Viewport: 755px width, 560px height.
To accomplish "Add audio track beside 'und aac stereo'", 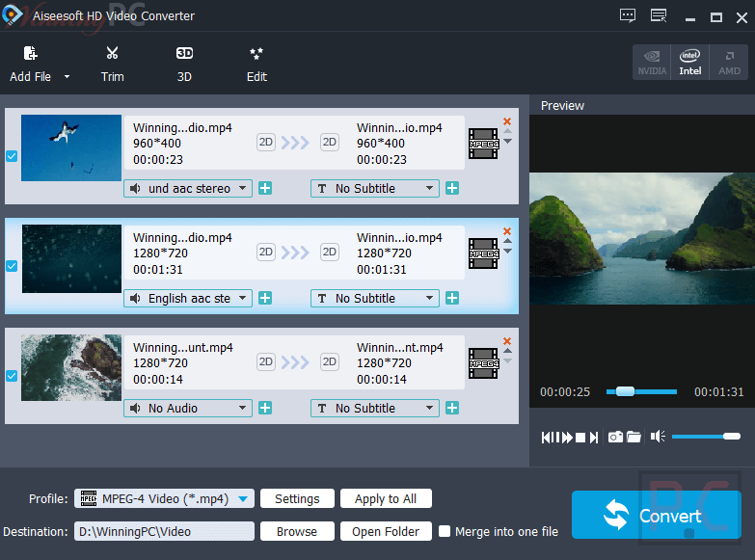I will tap(265, 188).
